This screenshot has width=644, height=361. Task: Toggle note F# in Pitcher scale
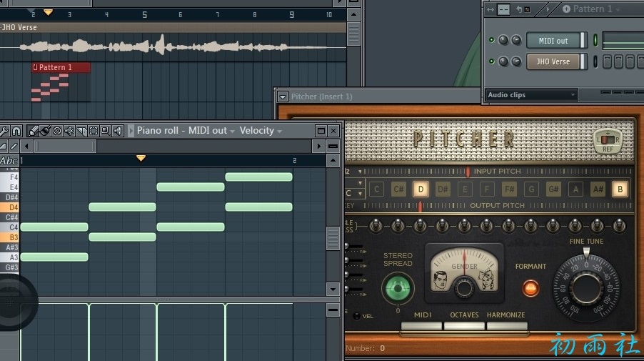(509, 189)
